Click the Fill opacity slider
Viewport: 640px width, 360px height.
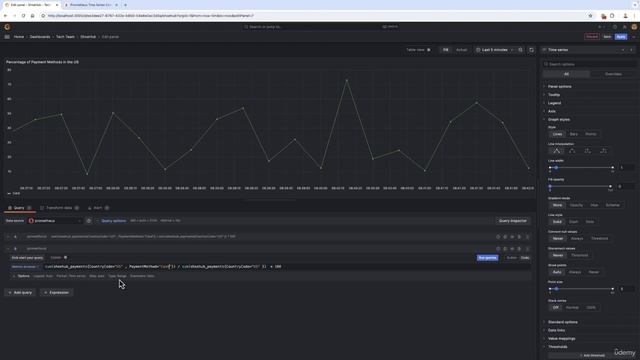pos(580,187)
